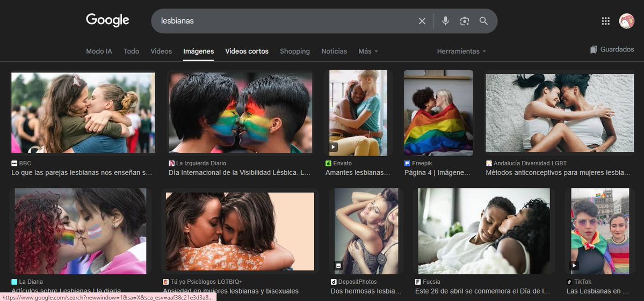Click the La Diaria source favicon
The image size is (644, 301).
15,282
